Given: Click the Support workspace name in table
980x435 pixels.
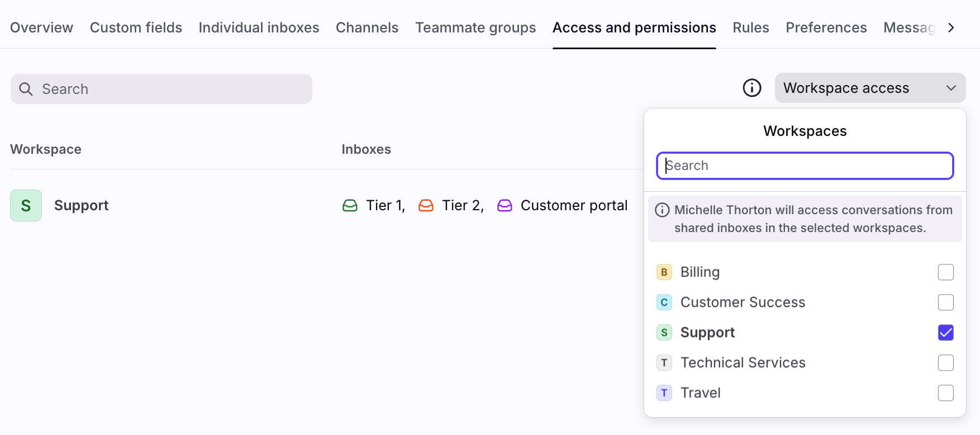Looking at the screenshot, I should click(81, 205).
